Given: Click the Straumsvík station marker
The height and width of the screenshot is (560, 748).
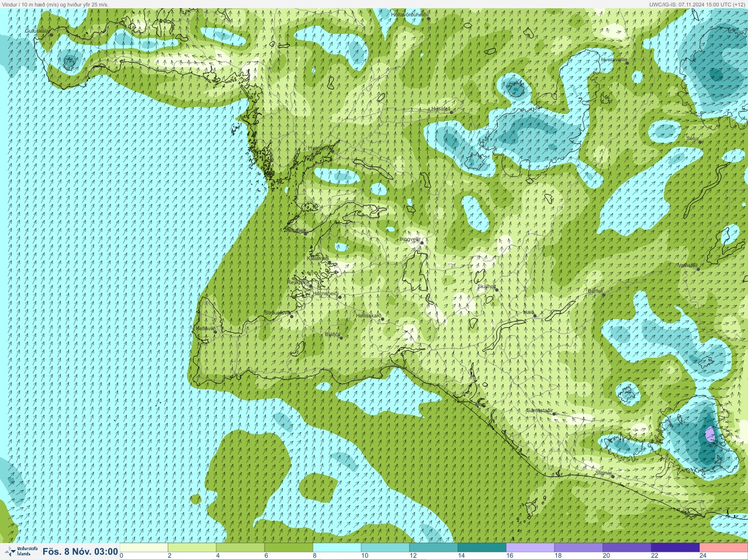Looking at the screenshot, I should pyautogui.click(x=291, y=316).
